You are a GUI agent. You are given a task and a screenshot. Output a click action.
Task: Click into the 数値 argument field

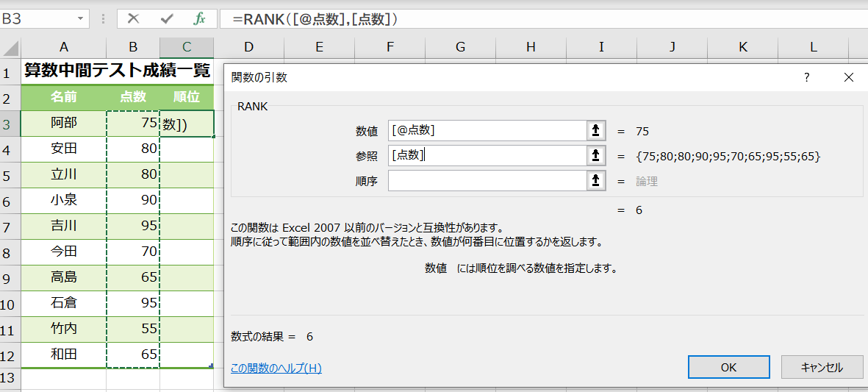(487, 131)
